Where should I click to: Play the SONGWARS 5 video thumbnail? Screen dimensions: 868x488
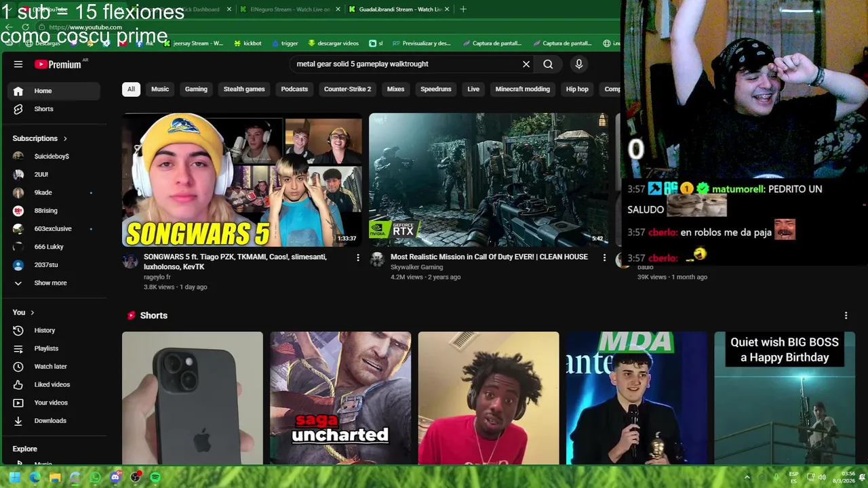point(242,180)
